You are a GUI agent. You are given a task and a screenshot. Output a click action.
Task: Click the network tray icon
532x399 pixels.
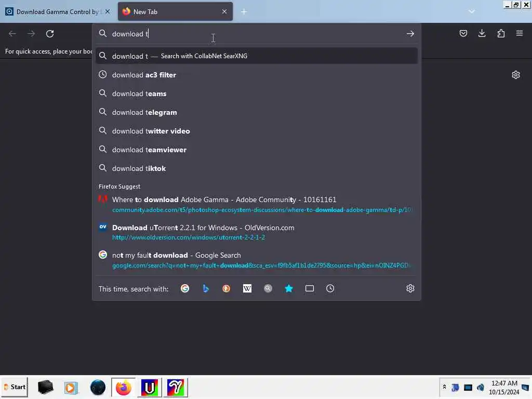(455, 387)
